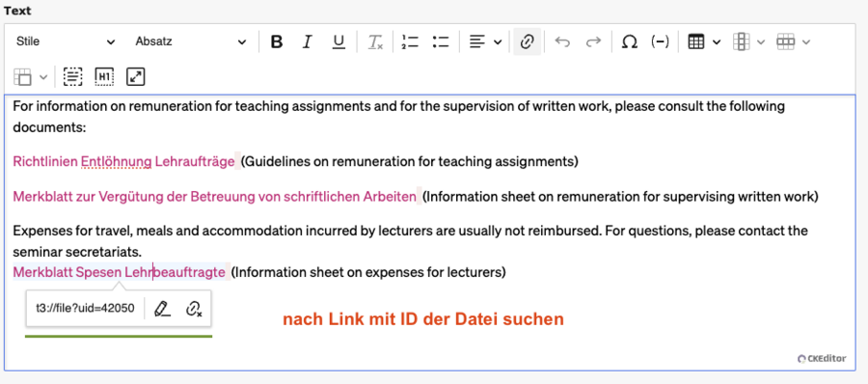Image resolution: width=868 pixels, height=384 pixels.
Task: Toggle bold formatting
Action: click(277, 41)
